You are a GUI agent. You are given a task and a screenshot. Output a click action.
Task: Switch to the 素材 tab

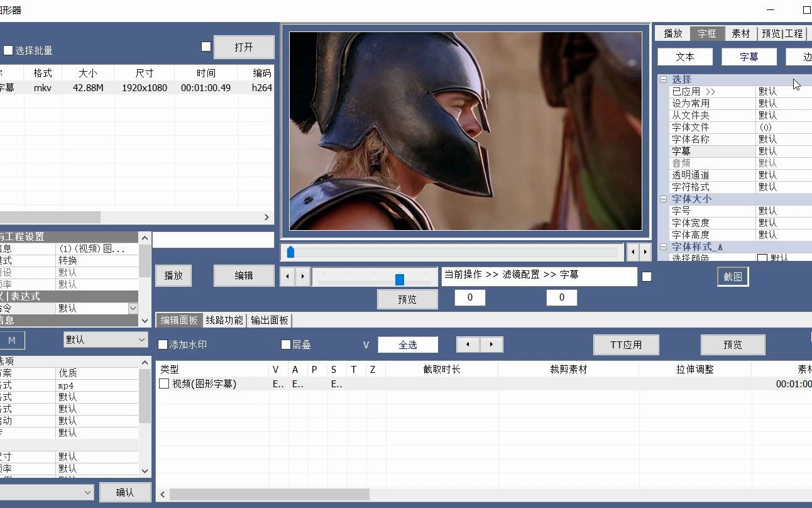741,33
